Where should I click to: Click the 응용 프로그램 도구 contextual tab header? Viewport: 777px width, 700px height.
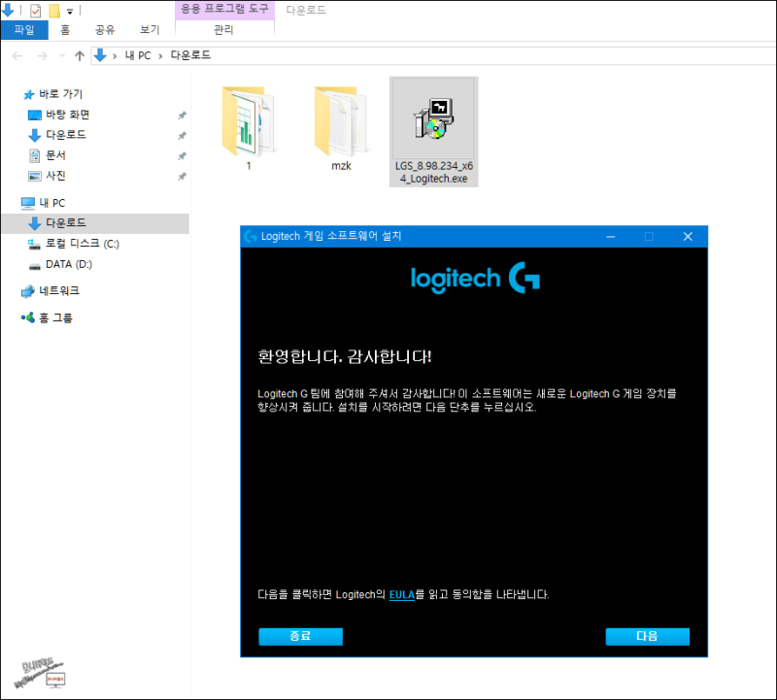pyautogui.click(x=224, y=9)
